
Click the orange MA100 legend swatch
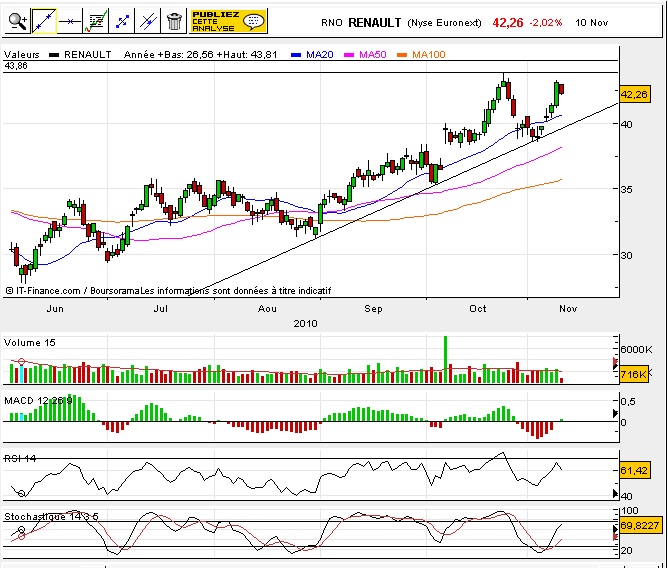tap(402, 55)
